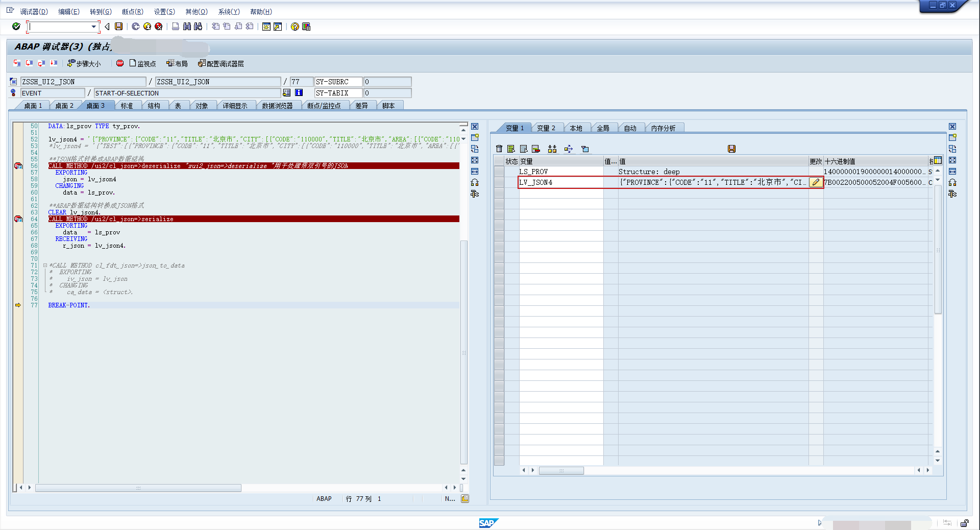Image resolution: width=980 pixels, height=530 pixels.
Task: Click the Find binoculars icon
Action: [187, 27]
